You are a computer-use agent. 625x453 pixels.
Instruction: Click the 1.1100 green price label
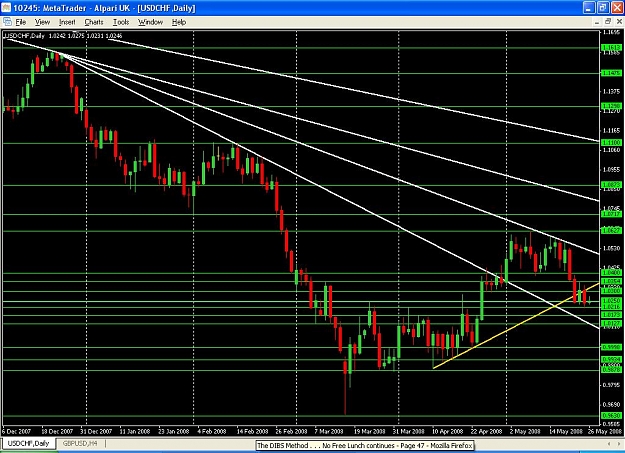click(x=611, y=142)
